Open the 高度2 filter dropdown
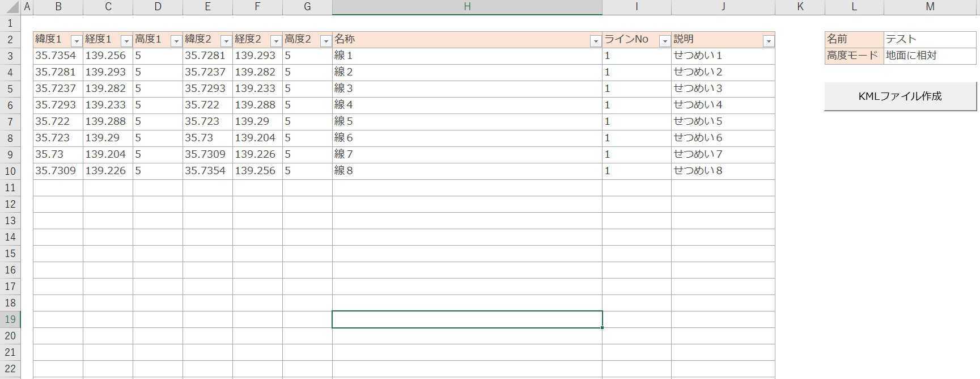The image size is (980, 379). (326, 41)
